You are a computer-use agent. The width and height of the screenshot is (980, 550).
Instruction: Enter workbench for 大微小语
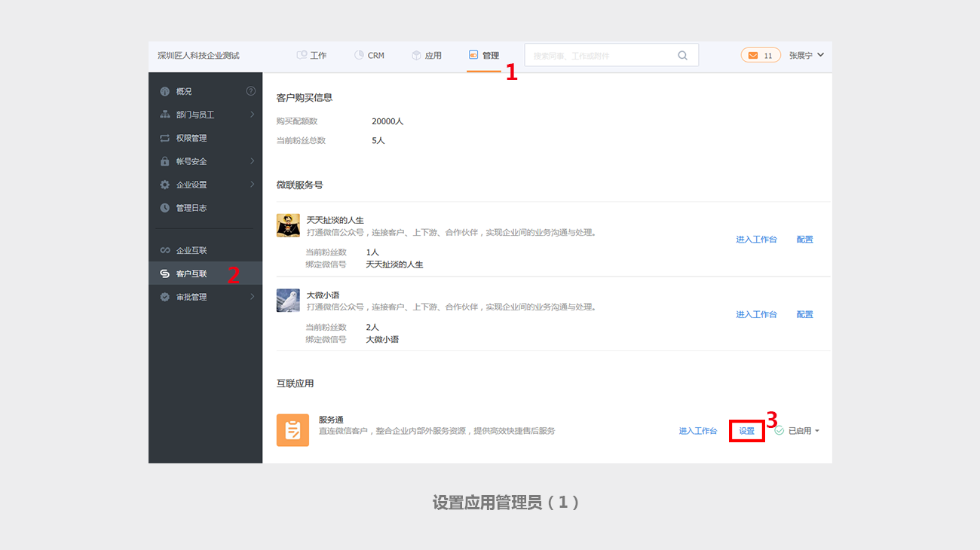click(756, 315)
